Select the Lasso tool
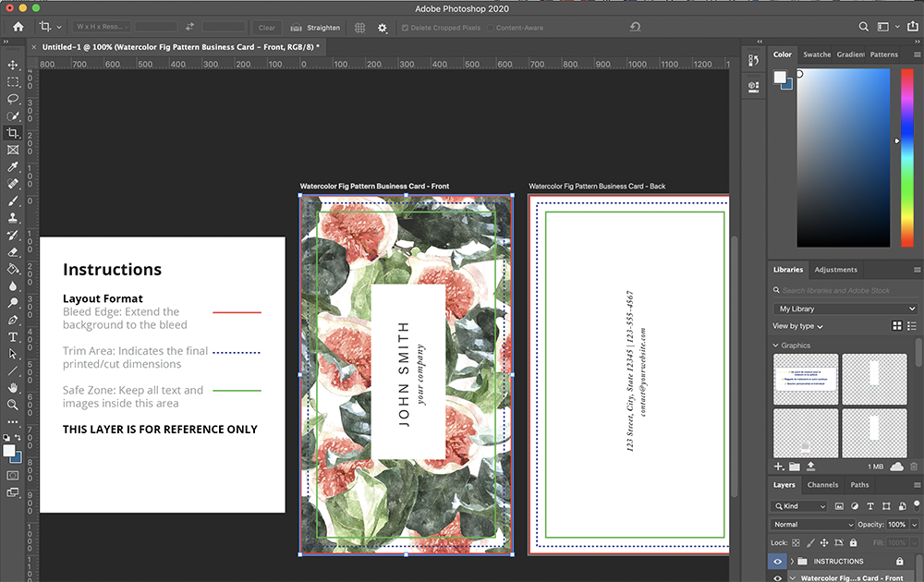The width and height of the screenshot is (924, 582). coord(13,99)
